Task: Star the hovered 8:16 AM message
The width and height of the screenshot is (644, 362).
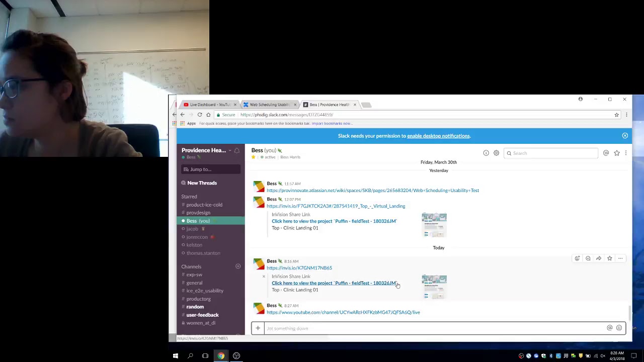Action: click(x=609, y=258)
